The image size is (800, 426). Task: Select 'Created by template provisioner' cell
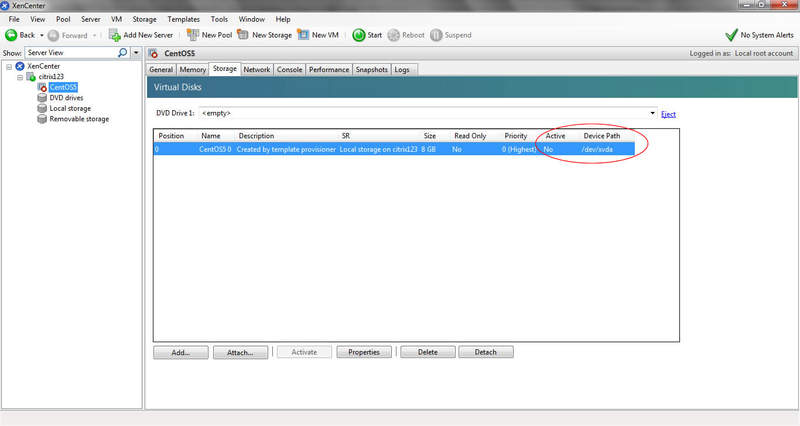286,149
